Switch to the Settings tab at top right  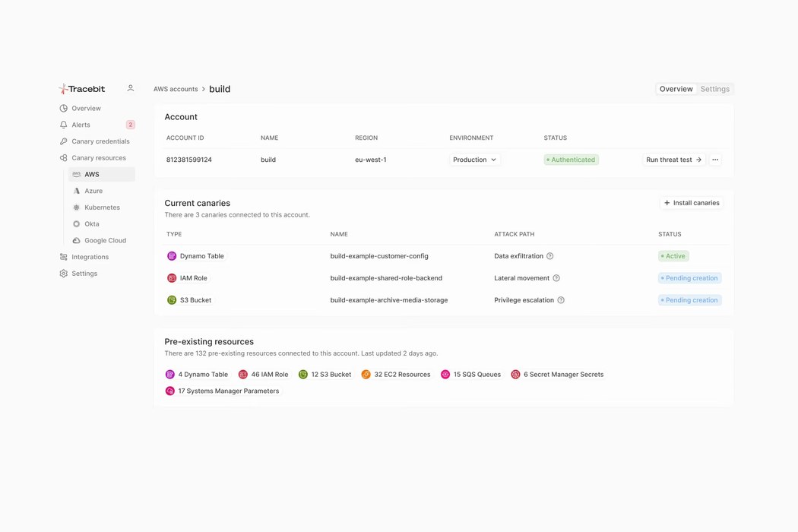(714, 89)
